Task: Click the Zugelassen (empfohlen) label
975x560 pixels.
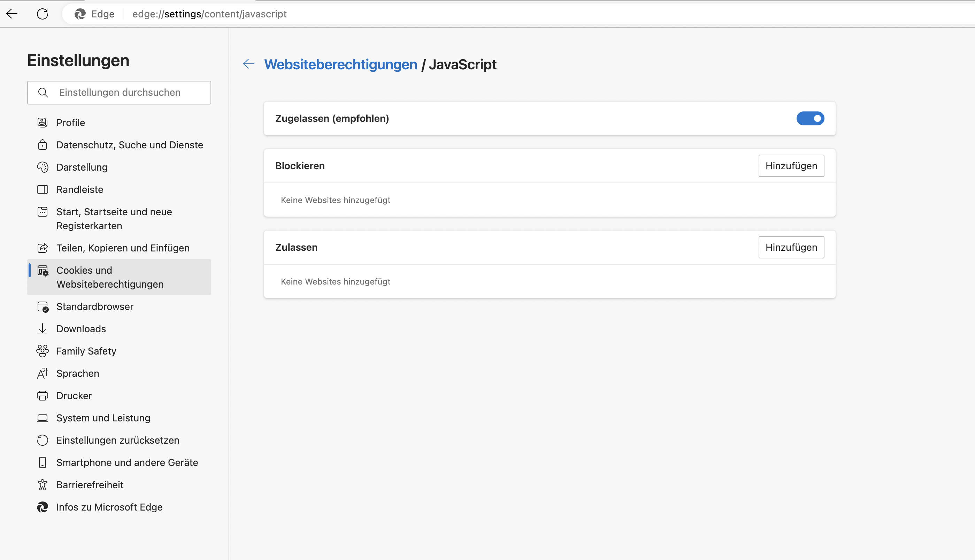Action: pyautogui.click(x=332, y=118)
